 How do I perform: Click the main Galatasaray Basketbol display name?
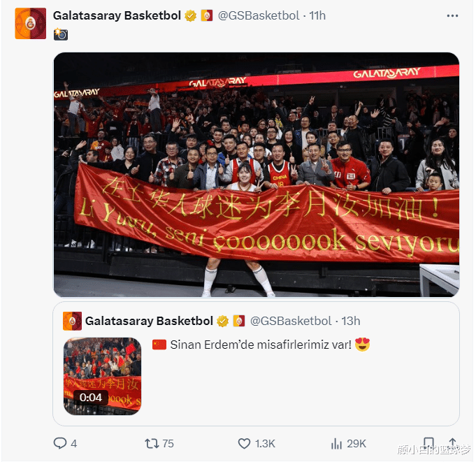pyautogui.click(x=117, y=16)
